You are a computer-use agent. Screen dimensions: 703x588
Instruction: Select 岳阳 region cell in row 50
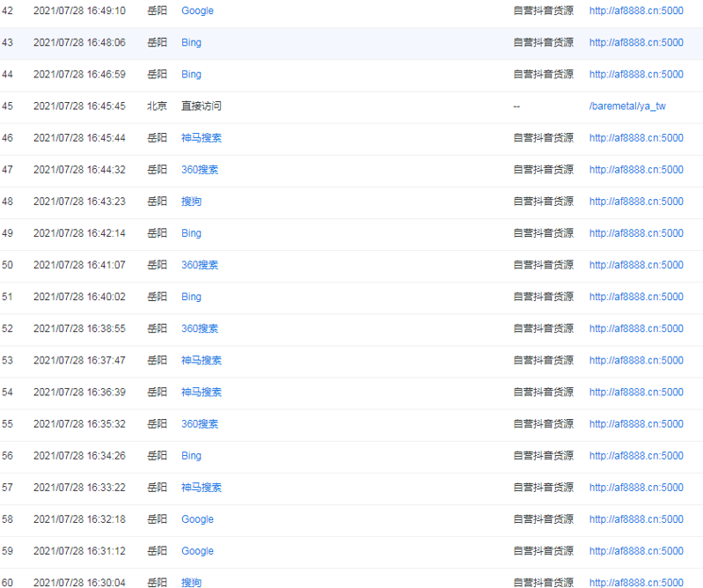coord(157,265)
